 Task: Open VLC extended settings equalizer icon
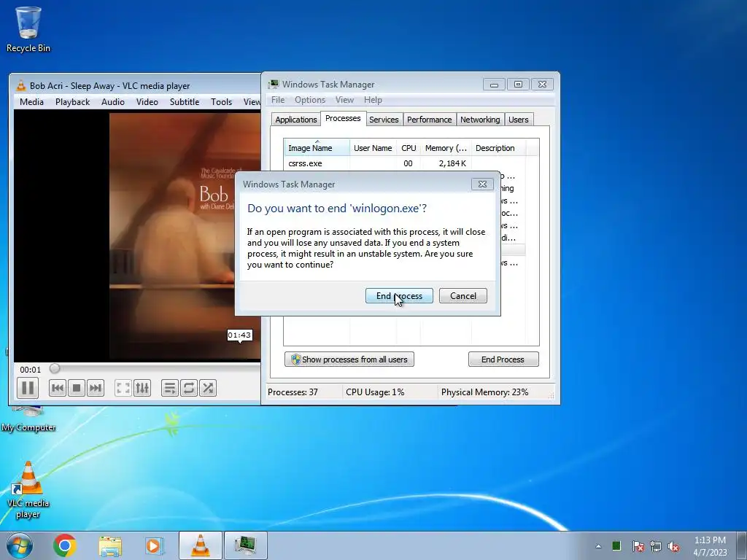click(142, 388)
